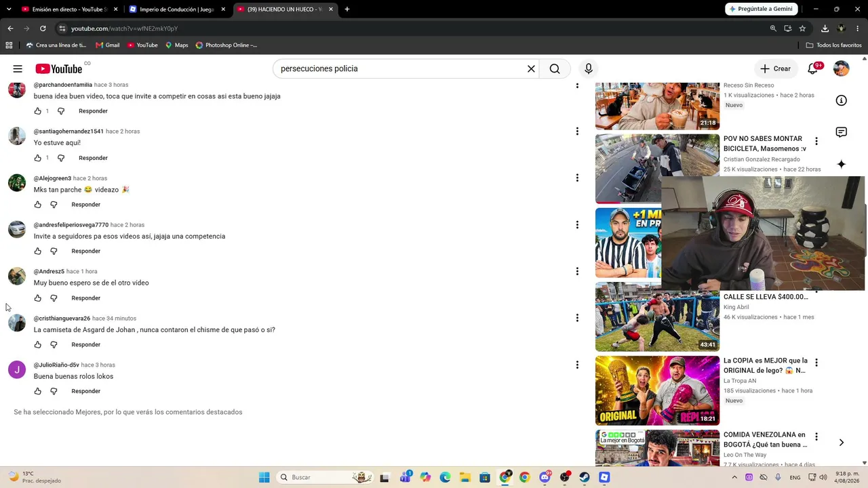Click Pregúntale a Gemini button
The height and width of the screenshot is (488, 868).
pos(761,9)
